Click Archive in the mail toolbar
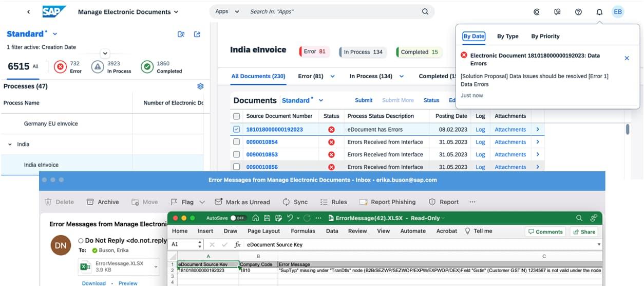644x286 pixels. (x=103, y=202)
